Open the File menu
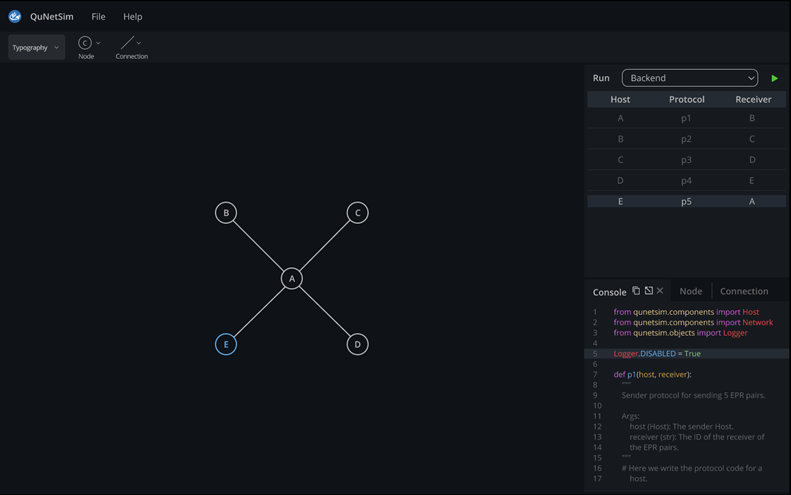Image resolution: width=791 pixels, height=495 pixels. [x=98, y=16]
